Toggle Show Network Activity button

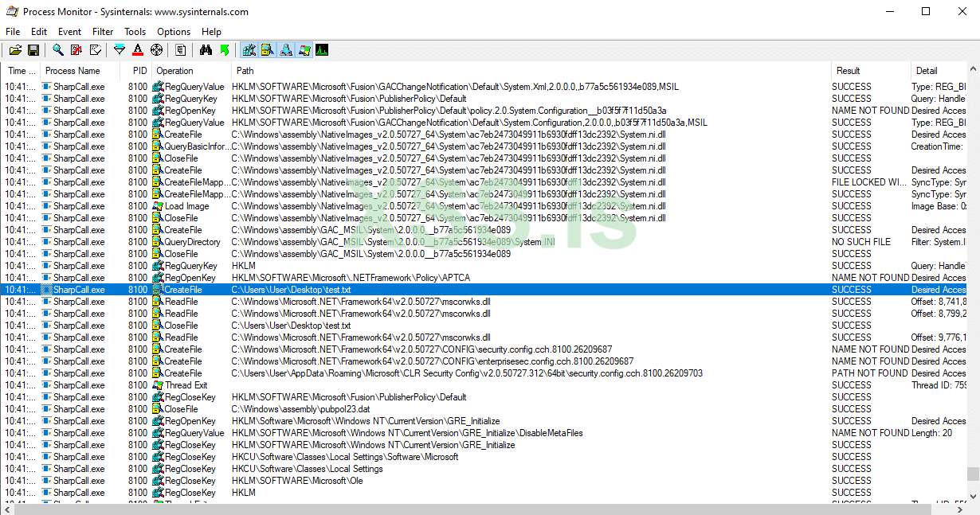(285, 50)
